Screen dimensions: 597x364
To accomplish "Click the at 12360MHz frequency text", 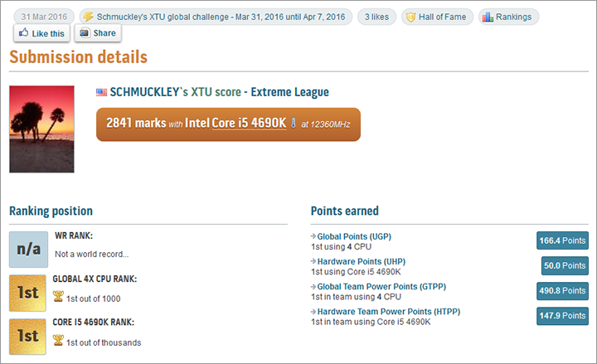I will coord(326,124).
